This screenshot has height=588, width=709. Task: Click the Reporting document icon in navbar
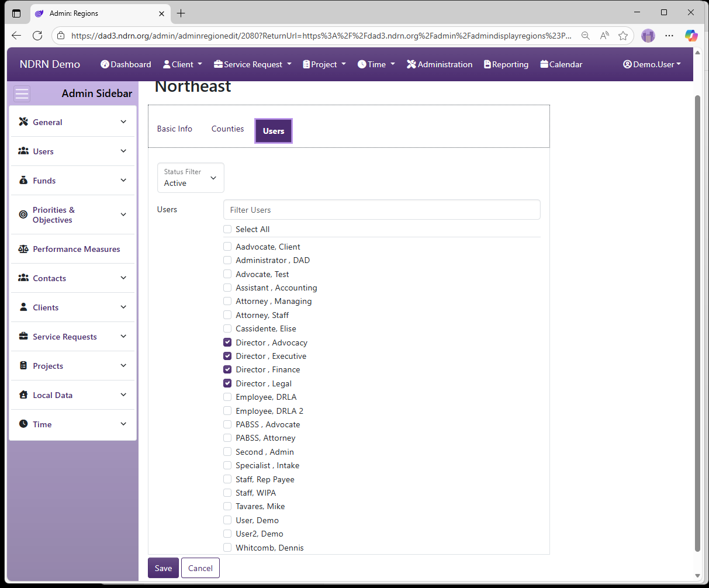(x=487, y=64)
